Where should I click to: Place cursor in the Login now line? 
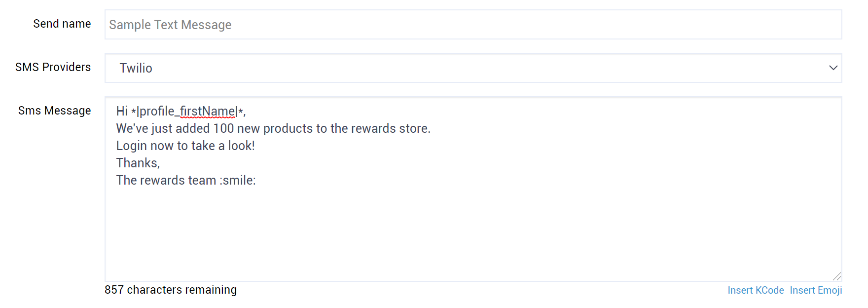tap(185, 146)
